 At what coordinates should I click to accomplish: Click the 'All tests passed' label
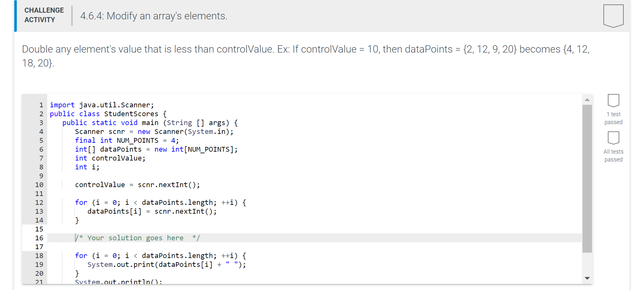point(613,155)
